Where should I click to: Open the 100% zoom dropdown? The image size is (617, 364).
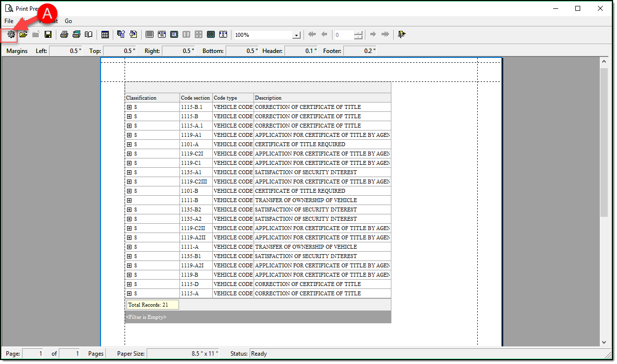coord(296,35)
